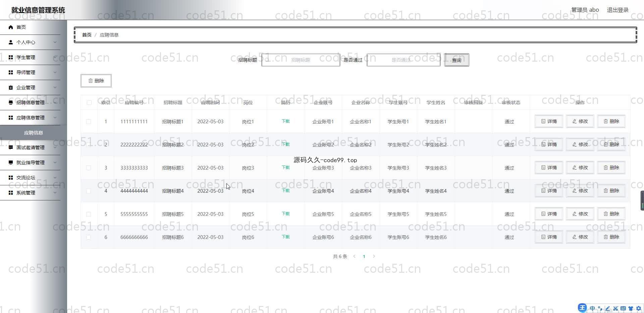The height and width of the screenshot is (313, 644).
Task: Click the grid icon beside 导师管理
Action: (x=11, y=72)
